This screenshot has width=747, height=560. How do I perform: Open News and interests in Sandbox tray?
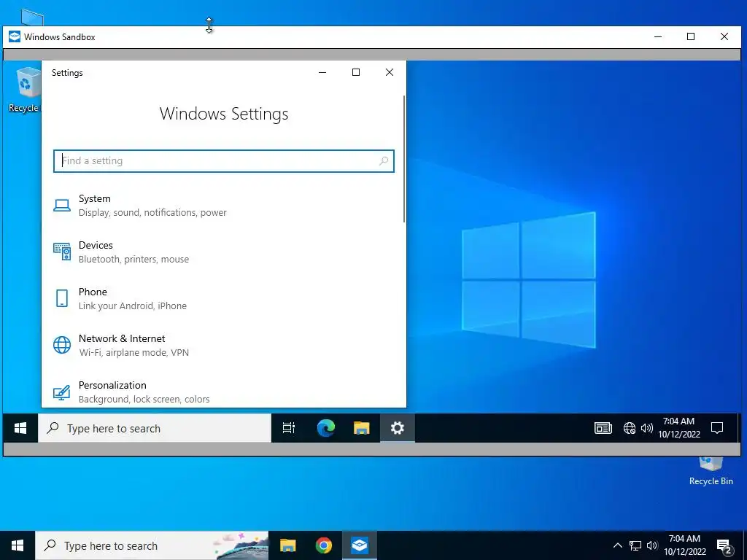coord(603,428)
